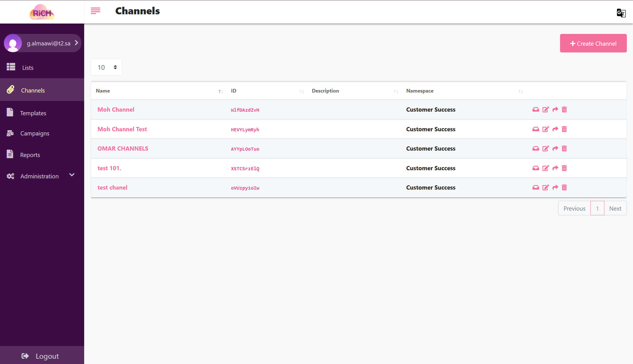The width and height of the screenshot is (633, 364).
Task: Click the user avatar picture
Action: [13, 43]
